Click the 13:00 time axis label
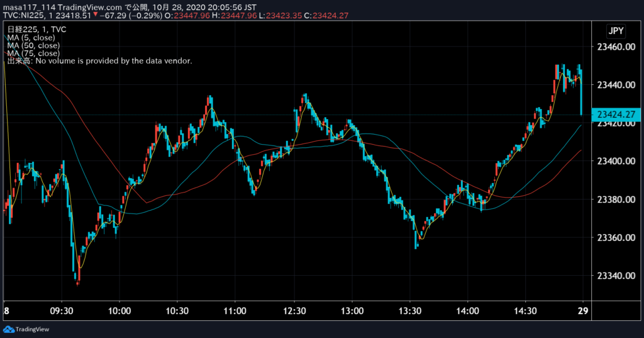The height and width of the screenshot is (338, 644). coord(352,311)
